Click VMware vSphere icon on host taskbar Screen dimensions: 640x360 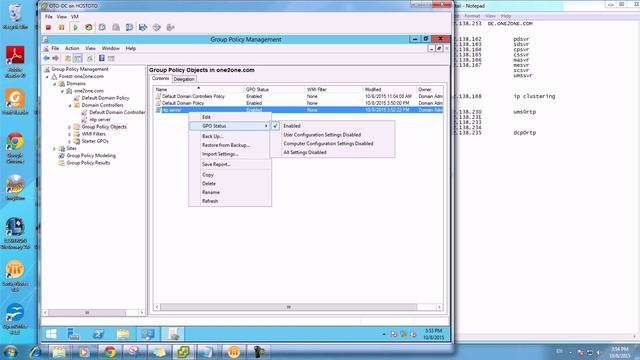[x=183, y=352]
